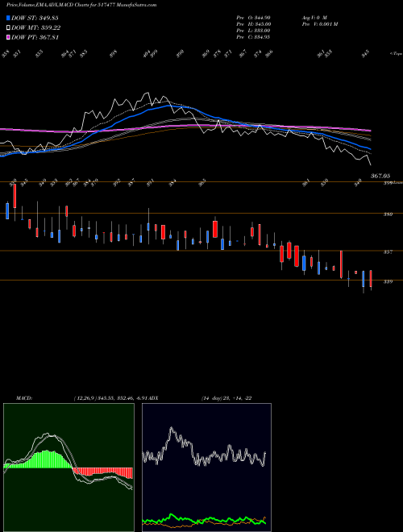403x532 pixels.
Task: Click the 404 top label on EMA chart
Action: tap(147, 53)
